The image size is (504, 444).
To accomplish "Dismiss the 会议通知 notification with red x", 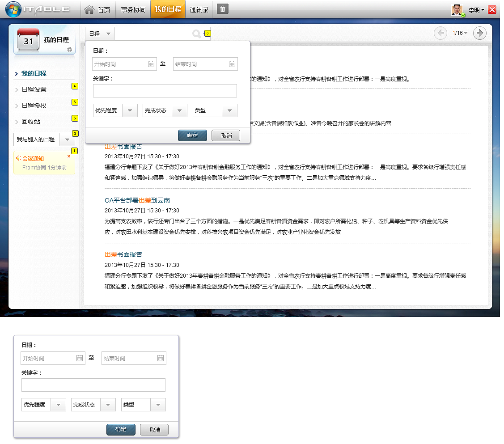I will pos(69,156).
